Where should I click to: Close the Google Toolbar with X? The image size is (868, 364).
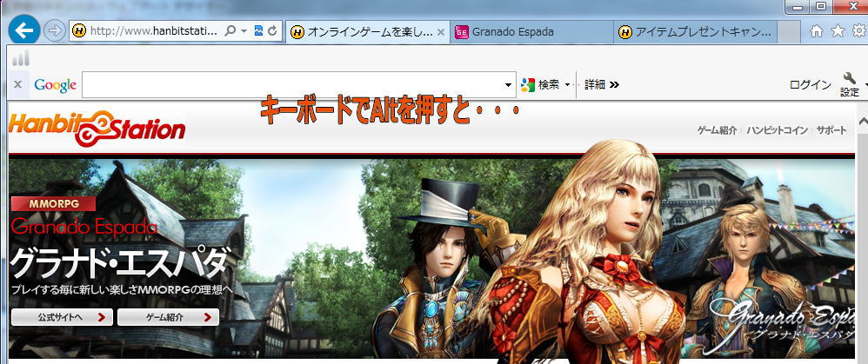17,84
